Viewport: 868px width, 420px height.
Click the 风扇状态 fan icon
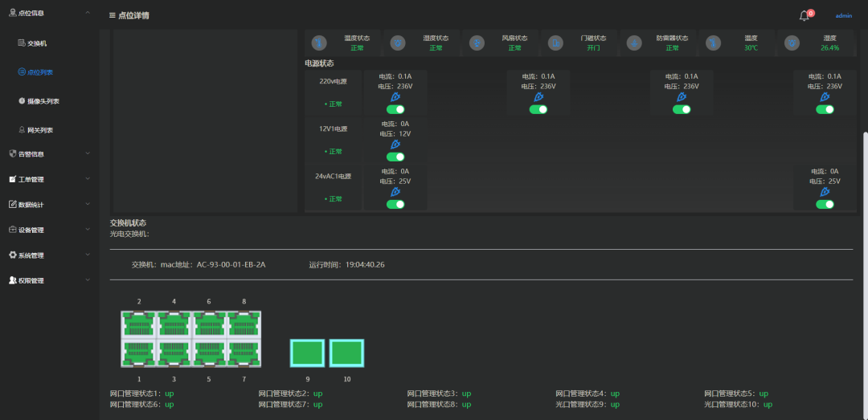(x=477, y=43)
